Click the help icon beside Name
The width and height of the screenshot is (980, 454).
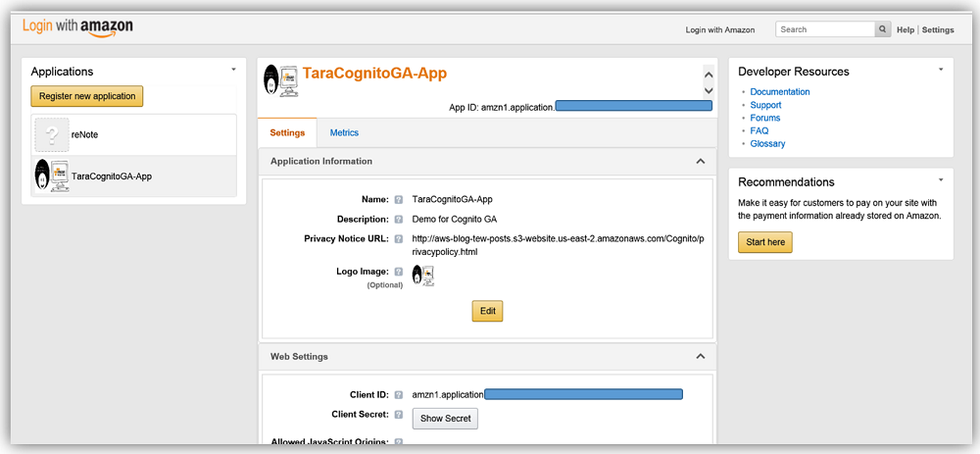point(399,199)
